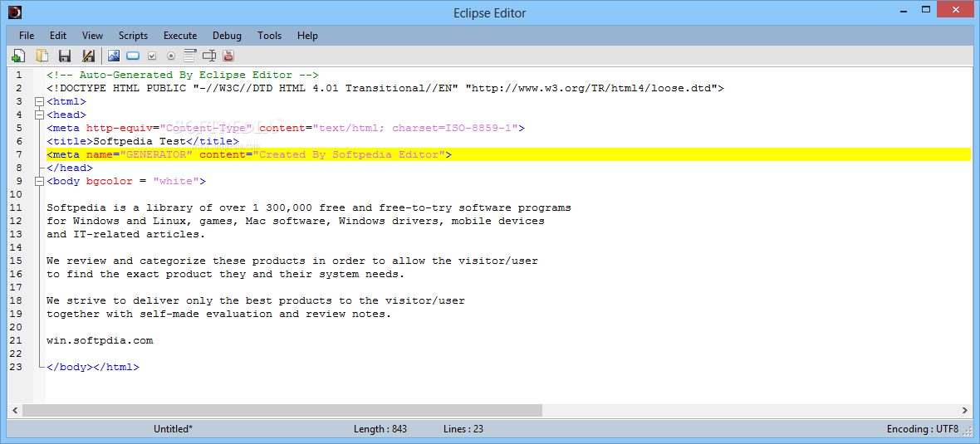Click the horizontal scrollbar thumb
This screenshot has width=980, height=444.
tap(282, 411)
